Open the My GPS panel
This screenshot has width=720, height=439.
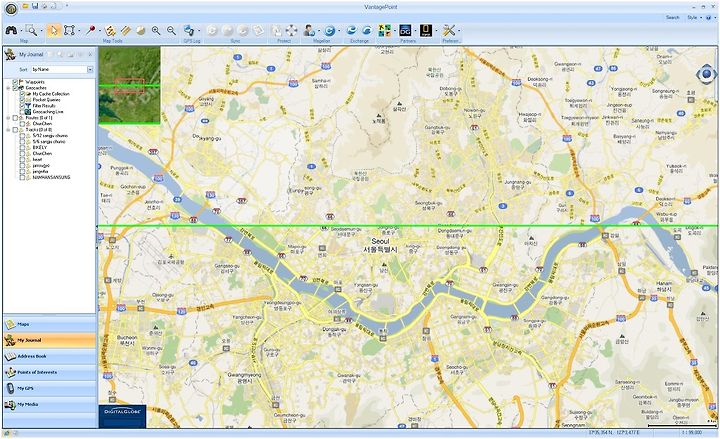pyautogui.click(x=50, y=388)
